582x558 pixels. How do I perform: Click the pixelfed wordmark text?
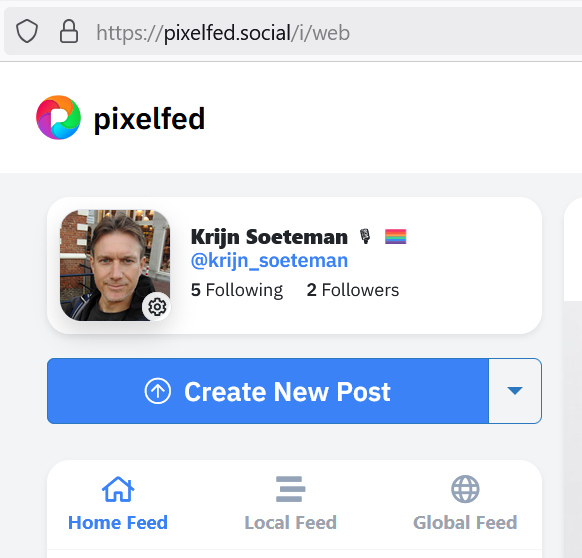149,119
